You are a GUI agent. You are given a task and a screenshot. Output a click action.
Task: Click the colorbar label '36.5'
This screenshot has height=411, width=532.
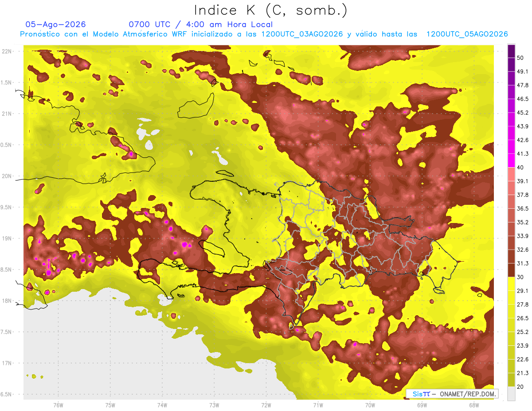(x=522, y=208)
